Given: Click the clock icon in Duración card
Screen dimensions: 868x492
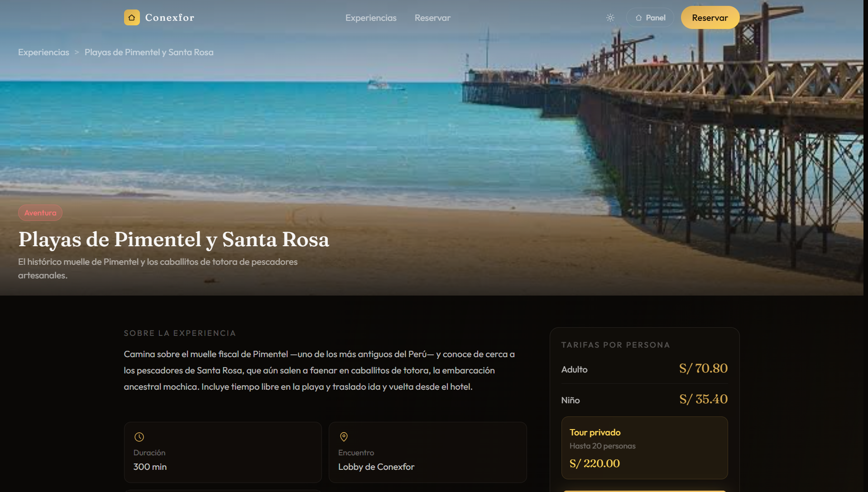Looking at the screenshot, I should (x=139, y=437).
